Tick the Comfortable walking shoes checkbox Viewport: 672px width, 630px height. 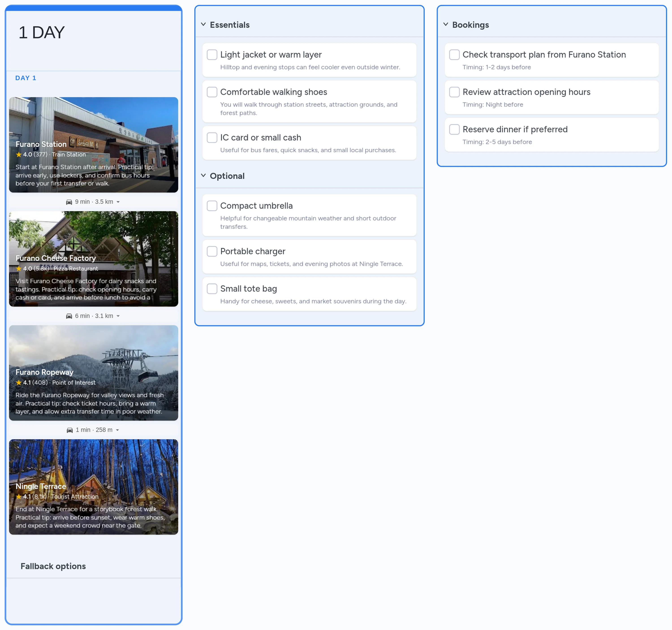click(212, 92)
